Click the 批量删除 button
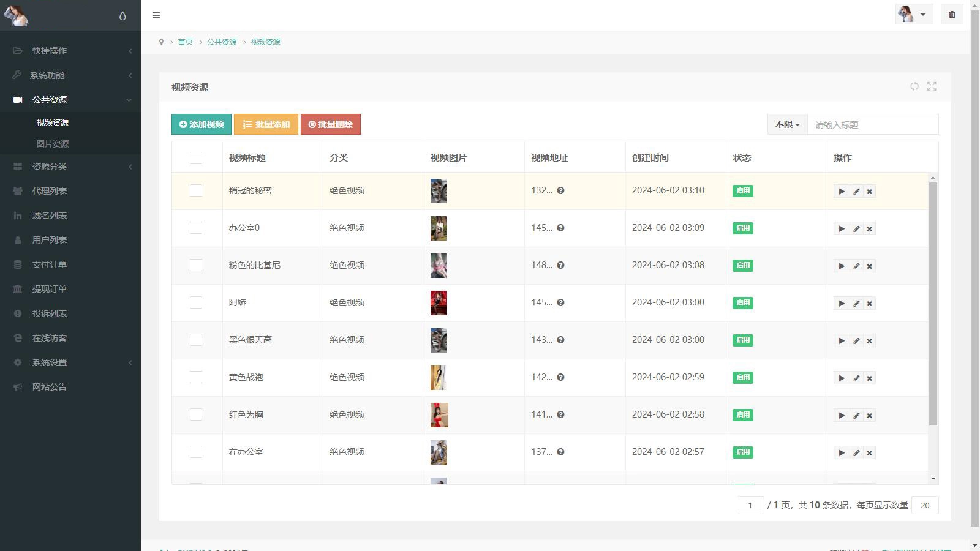Image resolution: width=980 pixels, height=551 pixels. 331,124
